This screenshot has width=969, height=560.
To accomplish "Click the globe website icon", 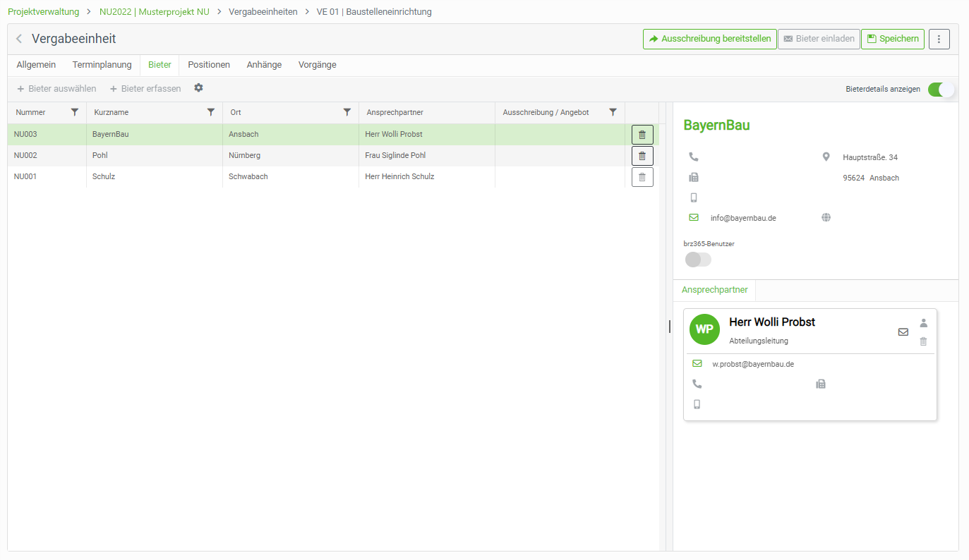I will 826,218.
